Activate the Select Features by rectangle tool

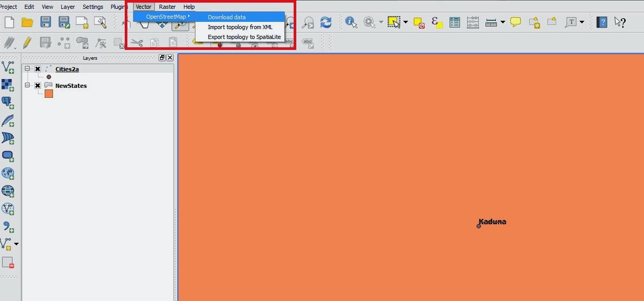click(x=394, y=22)
